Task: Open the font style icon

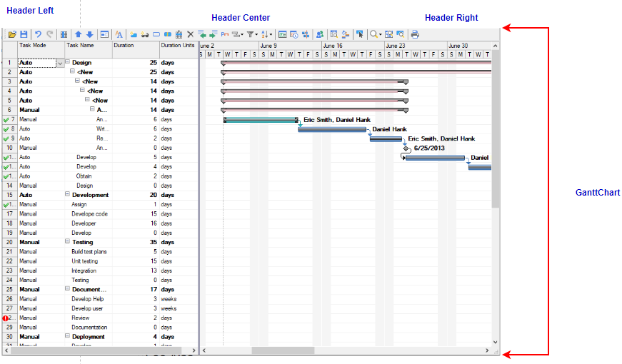Action: (x=119, y=34)
